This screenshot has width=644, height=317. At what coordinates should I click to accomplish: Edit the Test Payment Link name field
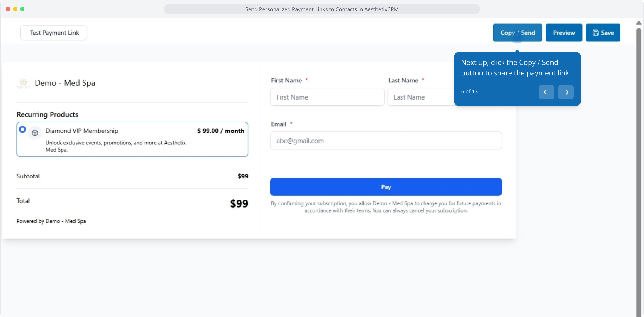point(54,33)
